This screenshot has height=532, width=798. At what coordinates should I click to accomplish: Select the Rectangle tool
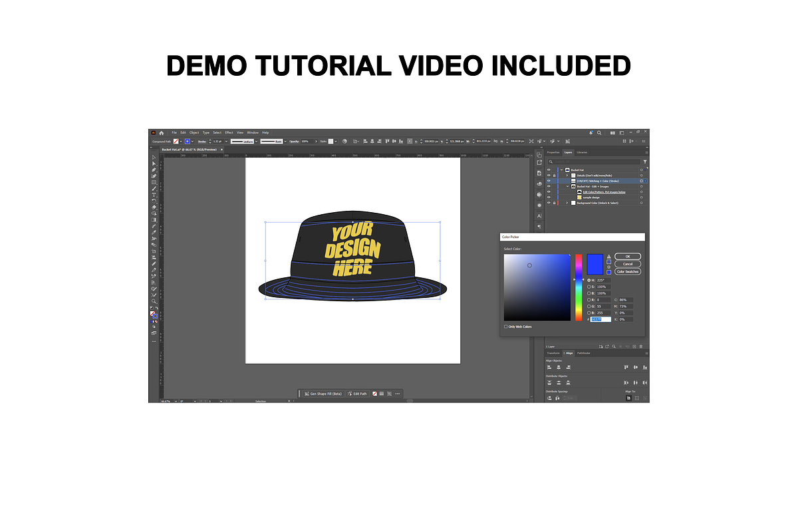(x=154, y=182)
